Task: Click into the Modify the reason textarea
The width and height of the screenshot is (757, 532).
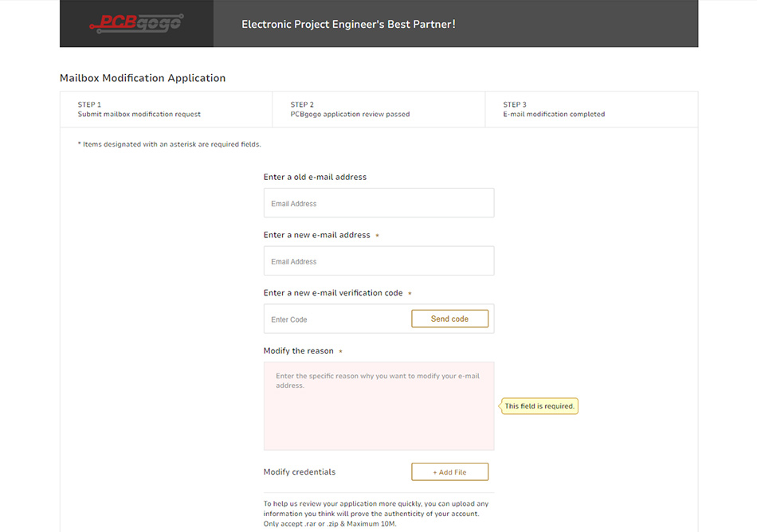Action: [379, 406]
